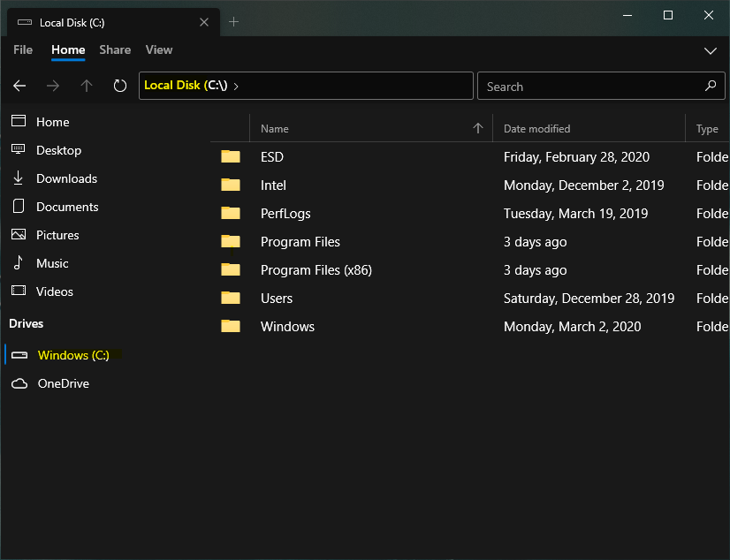Open the Share ribbon tab
The width and height of the screenshot is (730, 560).
pos(115,49)
